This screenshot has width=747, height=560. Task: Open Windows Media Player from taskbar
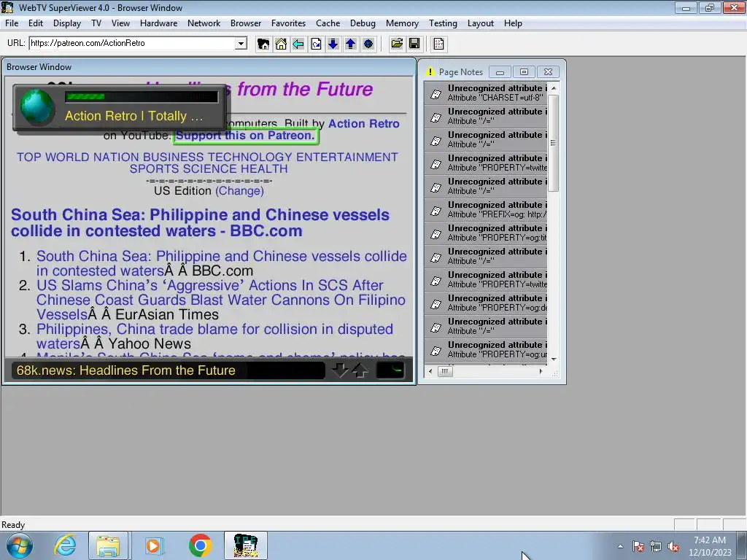coord(153,545)
